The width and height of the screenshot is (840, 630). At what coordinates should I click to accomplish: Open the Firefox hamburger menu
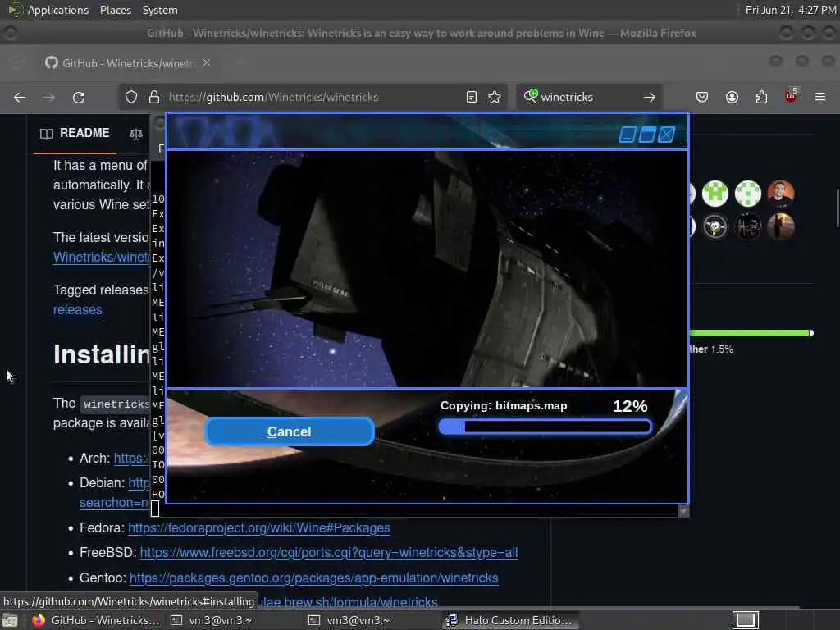(x=820, y=97)
